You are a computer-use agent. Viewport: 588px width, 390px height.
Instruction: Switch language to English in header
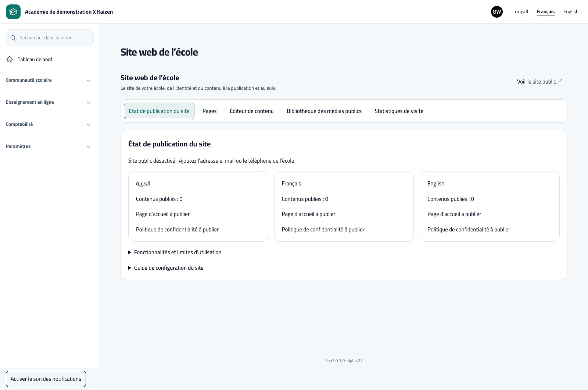(x=571, y=12)
